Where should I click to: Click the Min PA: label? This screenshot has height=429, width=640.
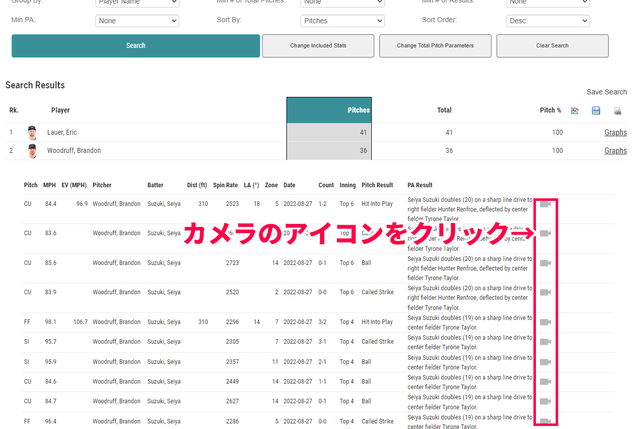[x=23, y=20]
